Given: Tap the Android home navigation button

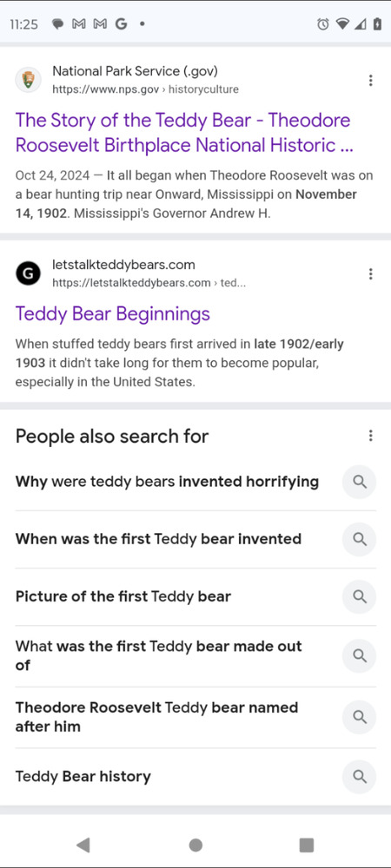Looking at the screenshot, I should (x=195, y=845).
